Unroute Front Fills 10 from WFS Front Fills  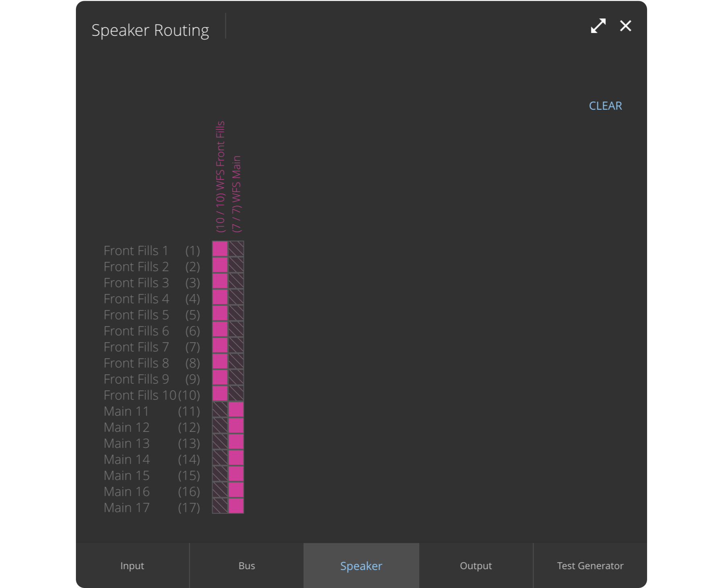(x=220, y=394)
